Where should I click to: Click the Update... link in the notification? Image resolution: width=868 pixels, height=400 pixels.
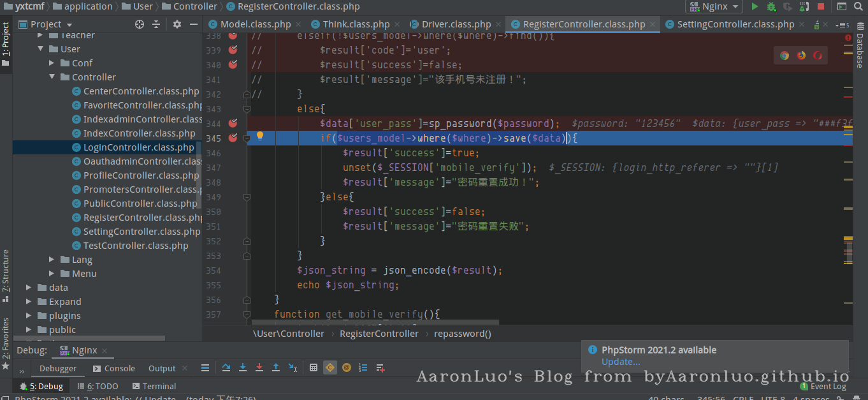pyautogui.click(x=621, y=362)
